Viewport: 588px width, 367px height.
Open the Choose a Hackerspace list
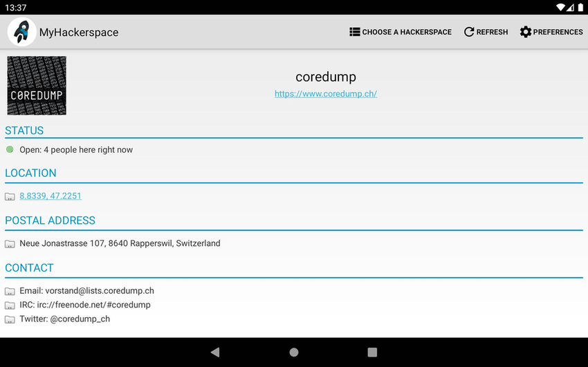pos(401,32)
